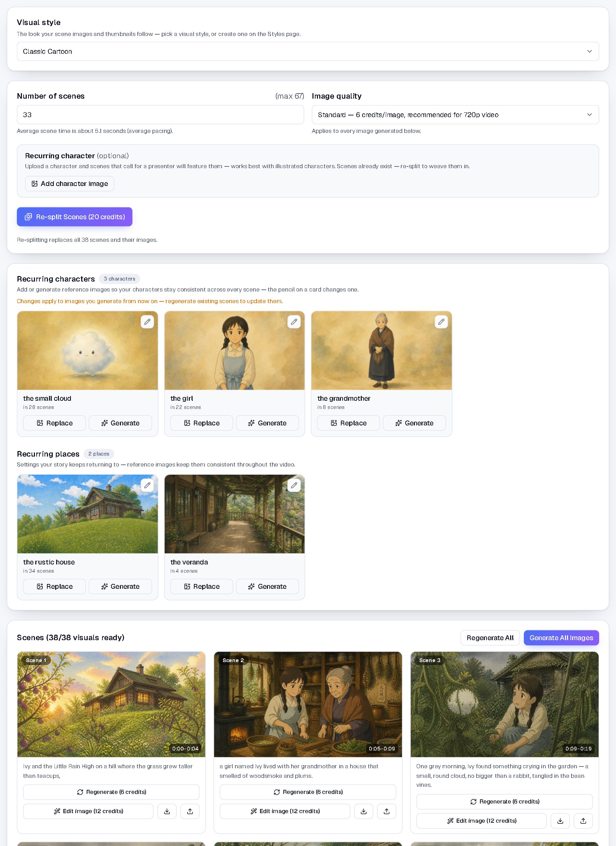The image size is (616, 846).
Task: Open Scene 1 house at sunset image
Action: (111, 704)
